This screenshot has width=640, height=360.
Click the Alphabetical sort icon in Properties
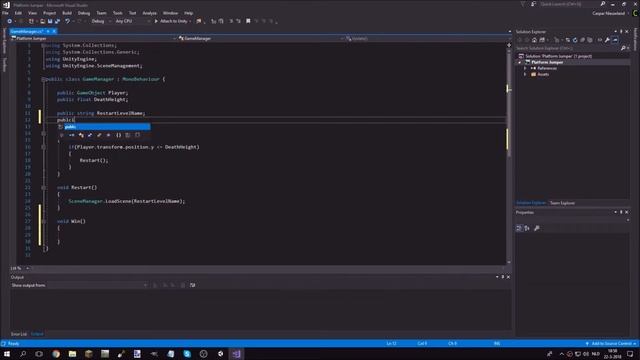click(x=527, y=228)
